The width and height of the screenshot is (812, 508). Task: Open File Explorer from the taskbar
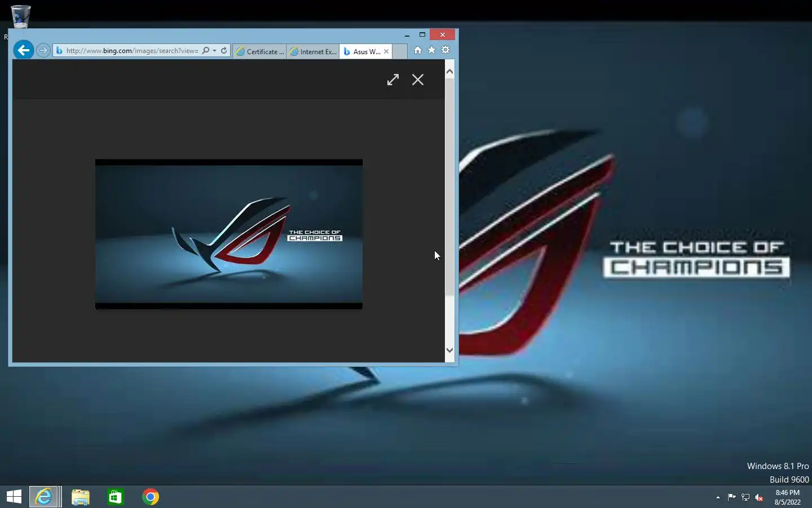point(81,497)
